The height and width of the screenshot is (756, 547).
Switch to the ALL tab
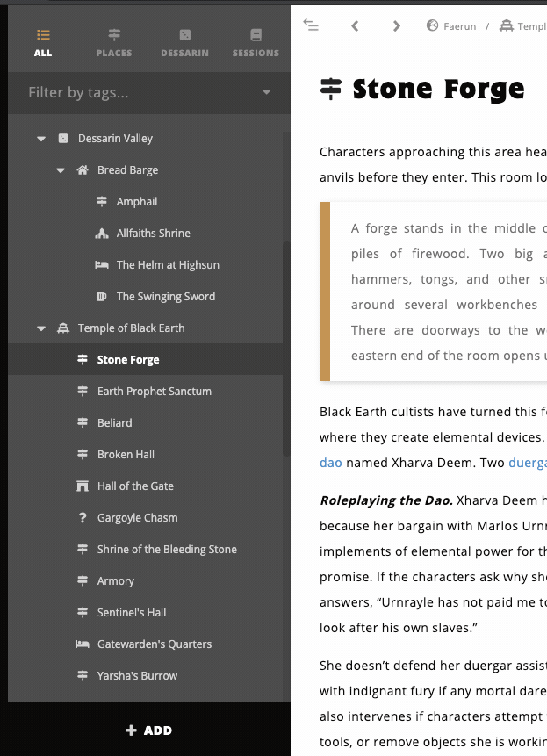point(43,43)
